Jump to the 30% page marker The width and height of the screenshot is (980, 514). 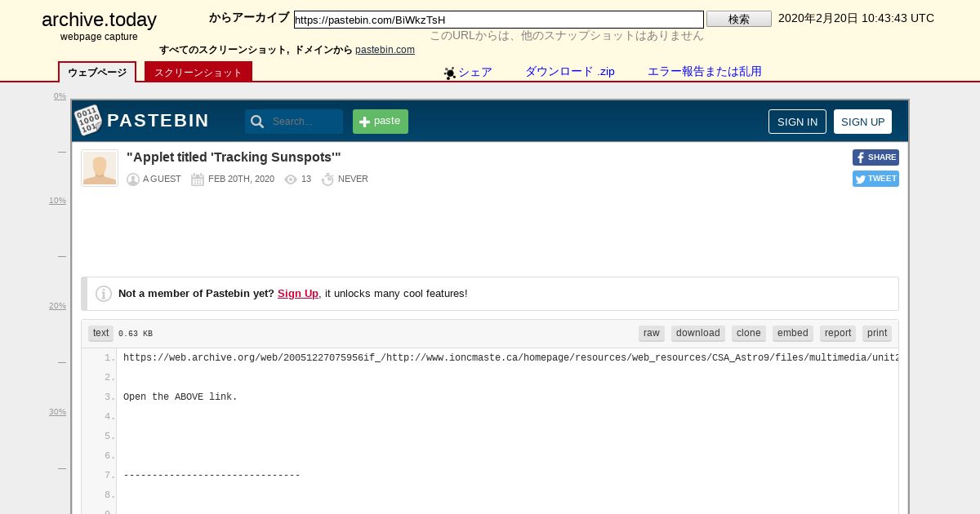(x=57, y=412)
